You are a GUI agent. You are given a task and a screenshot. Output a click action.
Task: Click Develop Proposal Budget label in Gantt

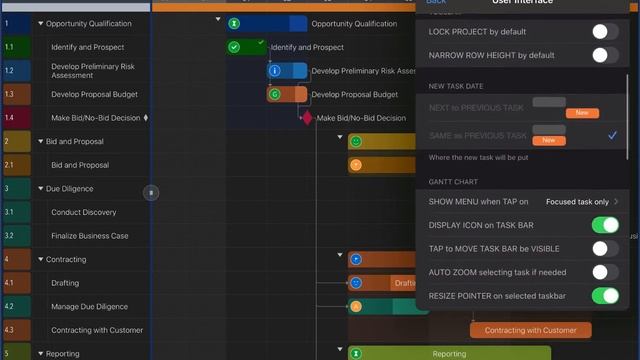[355, 94]
